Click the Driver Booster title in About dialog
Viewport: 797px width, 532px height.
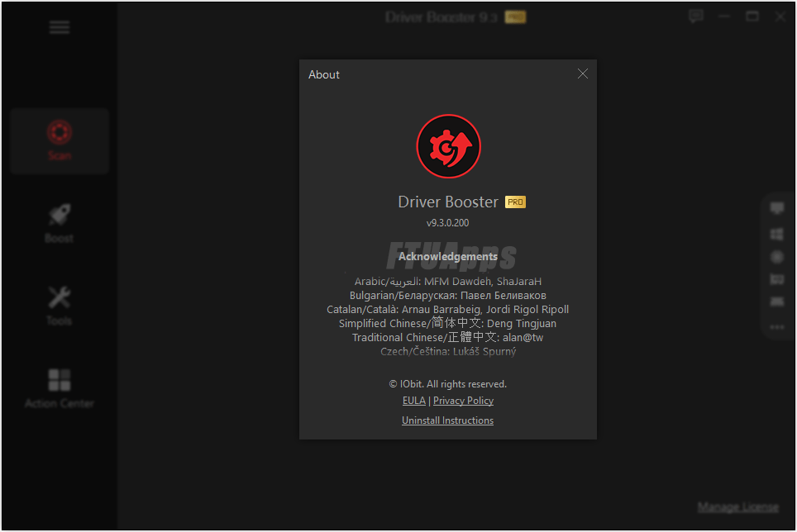point(448,202)
